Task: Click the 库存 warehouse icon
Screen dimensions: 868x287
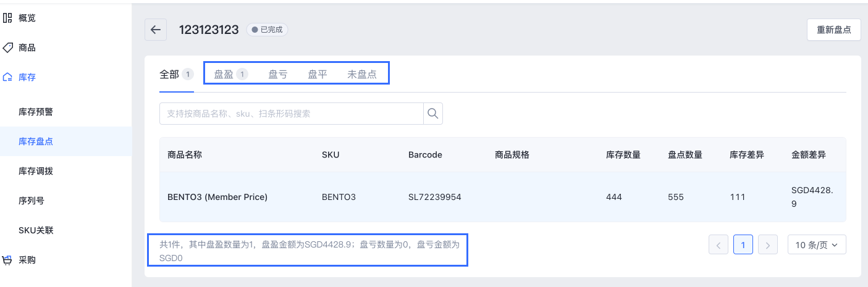Action: pyautogui.click(x=7, y=77)
